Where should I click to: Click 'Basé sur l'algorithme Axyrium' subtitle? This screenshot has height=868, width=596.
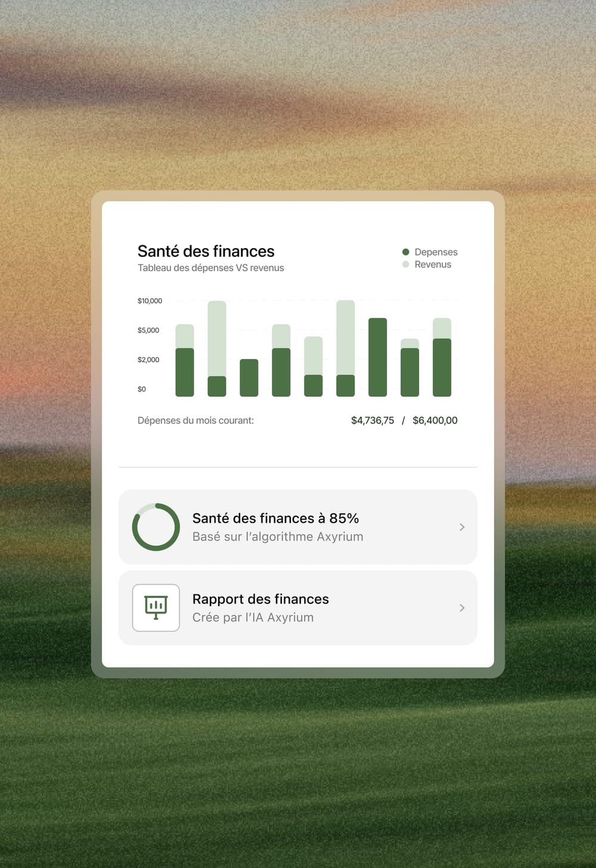278,537
